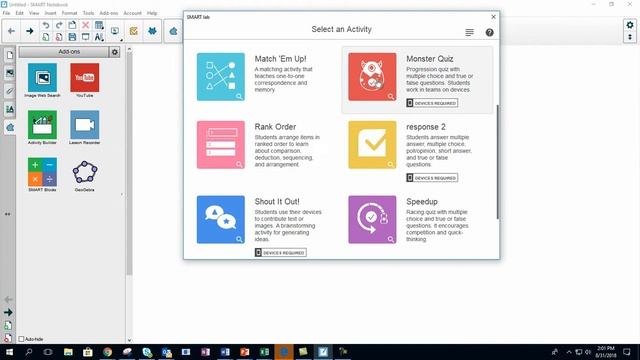The width and height of the screenshot is (640, 360).
Task: Open the Attachments paperclip tab
Action: [10, 91]
